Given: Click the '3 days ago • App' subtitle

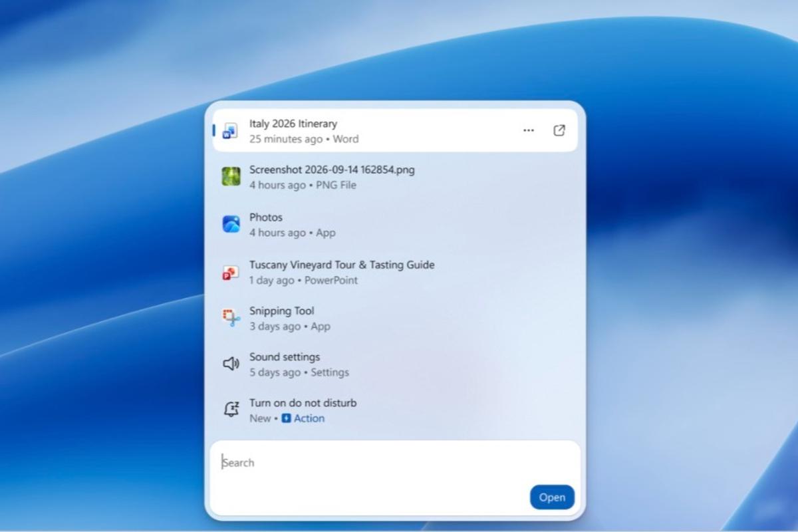Looking at the screenshot, I should (x=290, y=327).
